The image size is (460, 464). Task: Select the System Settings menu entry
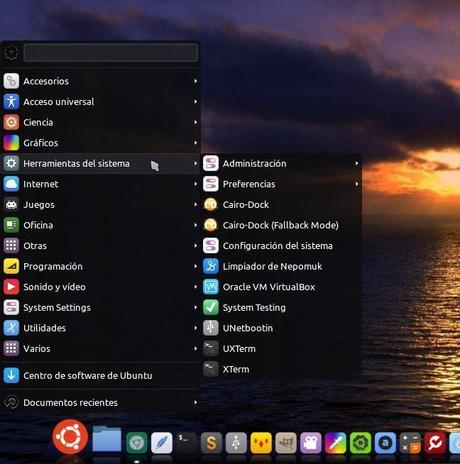[100, 307]
